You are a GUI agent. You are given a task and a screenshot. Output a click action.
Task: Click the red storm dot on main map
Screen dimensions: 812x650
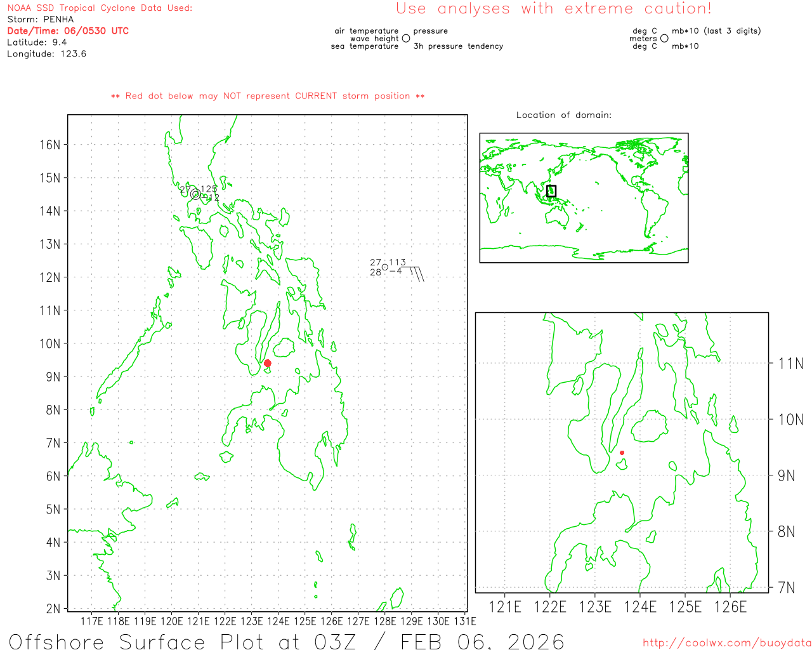tap(268, 363)
